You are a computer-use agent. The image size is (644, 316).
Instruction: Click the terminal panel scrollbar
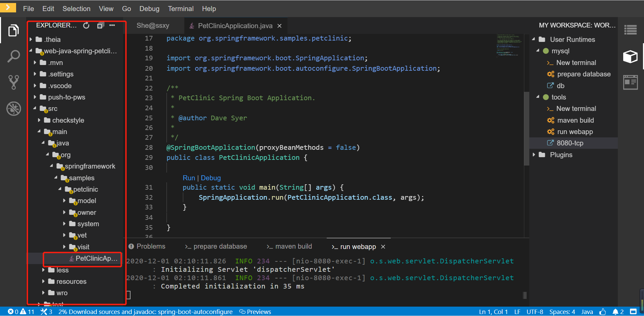point(525,295)
